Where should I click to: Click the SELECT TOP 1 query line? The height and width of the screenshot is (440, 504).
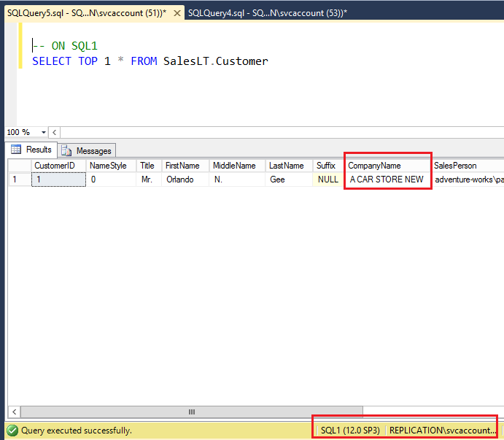[150, 61]
